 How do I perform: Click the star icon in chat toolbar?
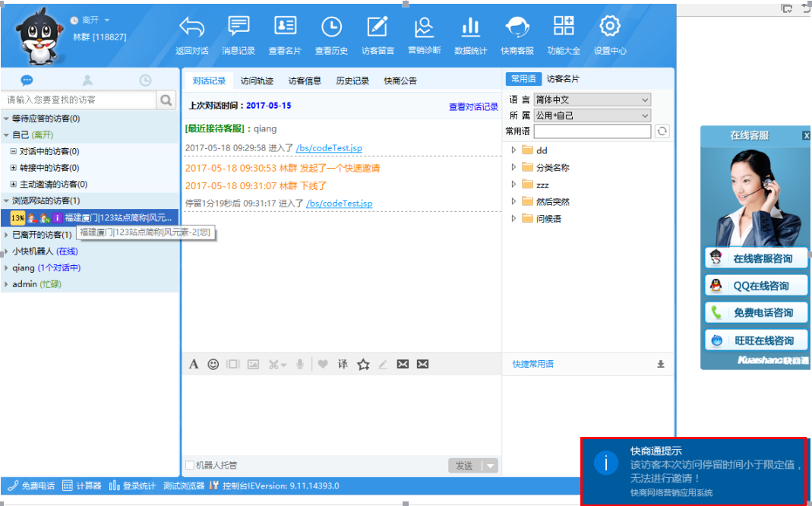363,365
